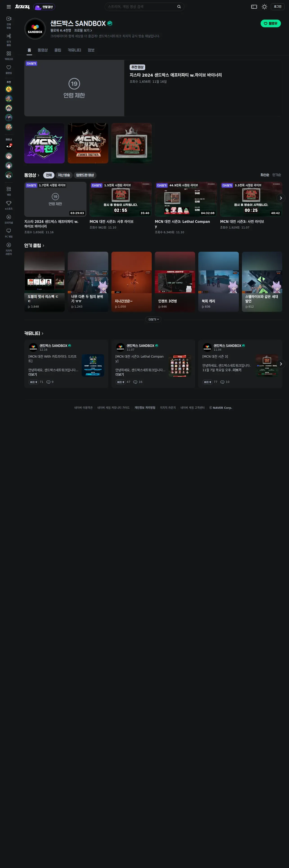This screenshot has height=868, width=289.
Task: Open 네이버 이용약관 footer link
Action: 84,408
